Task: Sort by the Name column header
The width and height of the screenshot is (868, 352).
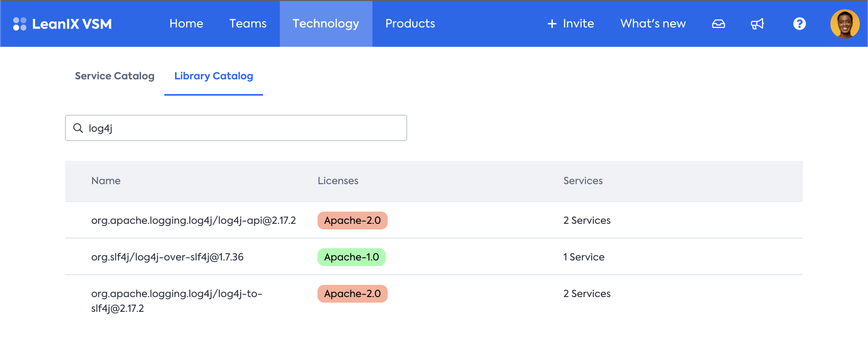Action: [x=106, y=181]
